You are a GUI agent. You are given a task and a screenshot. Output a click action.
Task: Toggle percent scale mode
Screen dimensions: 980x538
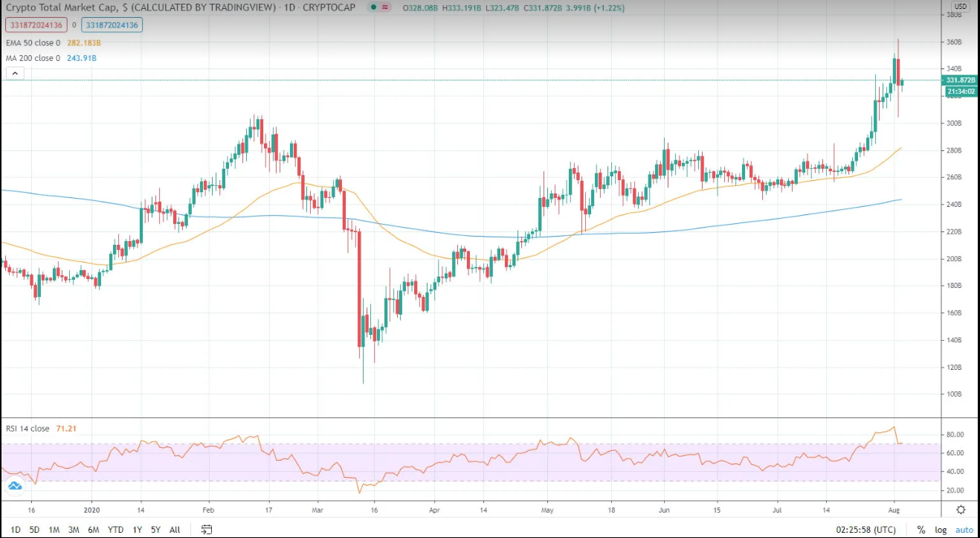pyautogui.click(x=921, y=530)
